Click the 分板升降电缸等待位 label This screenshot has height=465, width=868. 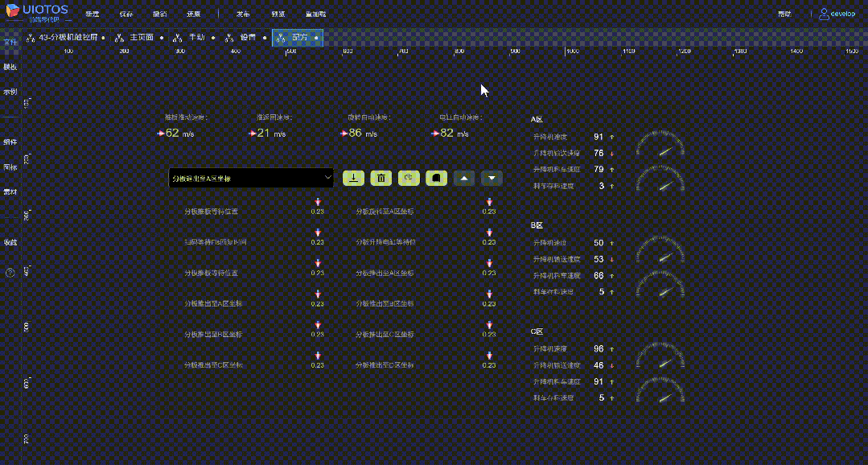(385, 242)
